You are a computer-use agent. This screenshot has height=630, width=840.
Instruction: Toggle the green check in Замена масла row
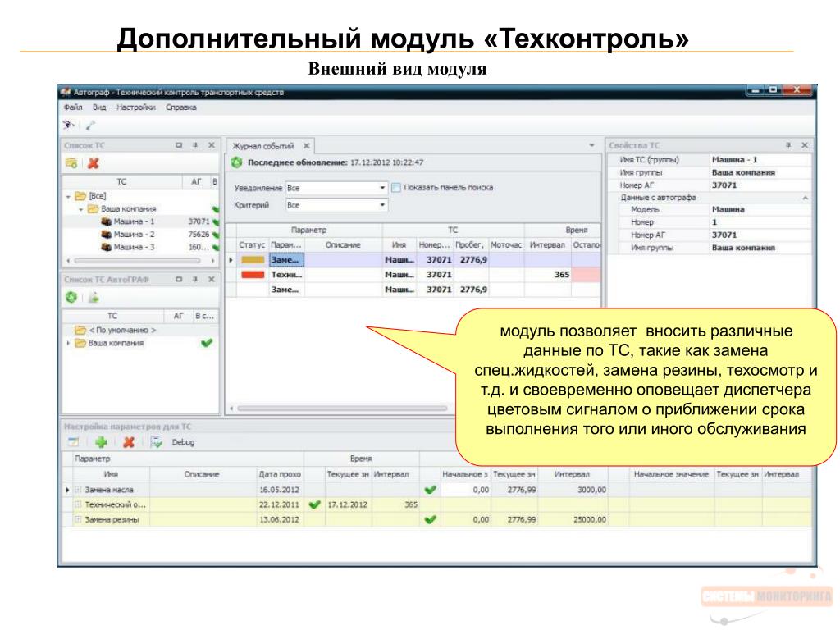click(x=430, y=490)
